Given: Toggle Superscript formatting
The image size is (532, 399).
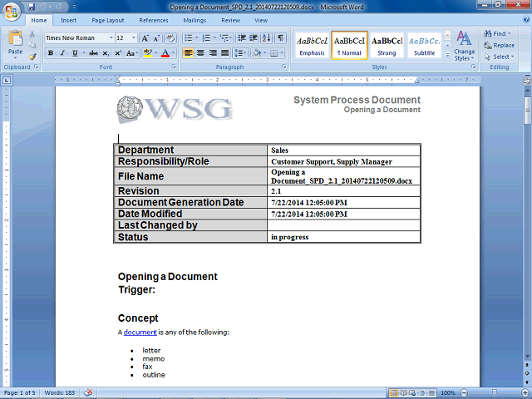Looking at the screenshot, I should pos(118,53).
